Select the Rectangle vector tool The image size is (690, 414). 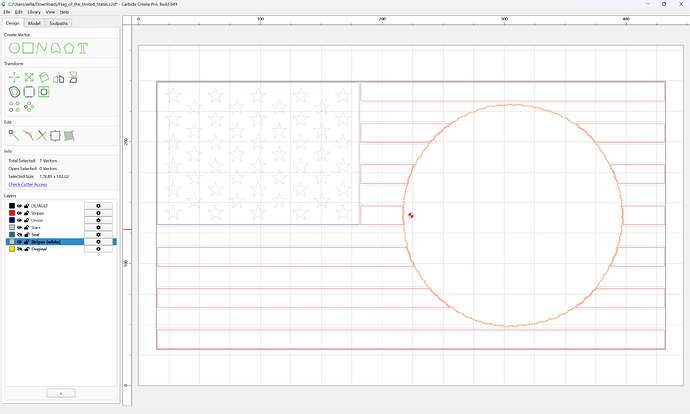point(28,48)
